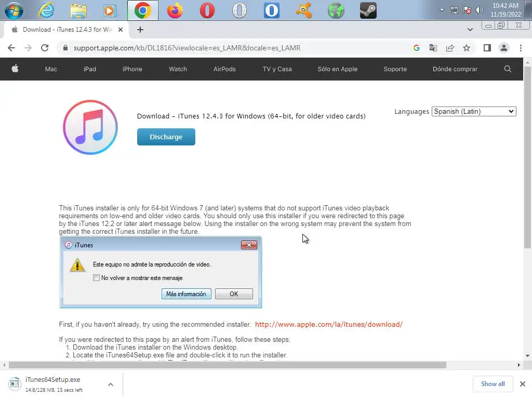Show hidden system tray icons
The height and width of the screenshot is (399, 532).
442,10
